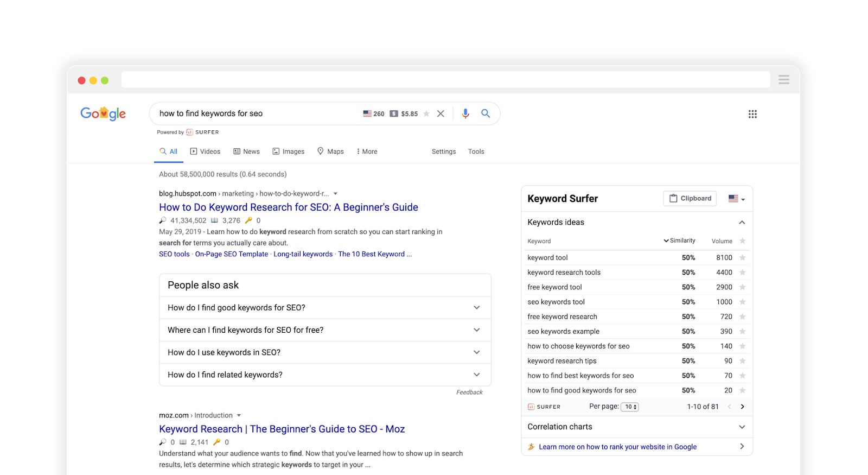Viewport: 868px width, 475px height.
Task: Switch to the Images search tab
Action: click(288, 151)
